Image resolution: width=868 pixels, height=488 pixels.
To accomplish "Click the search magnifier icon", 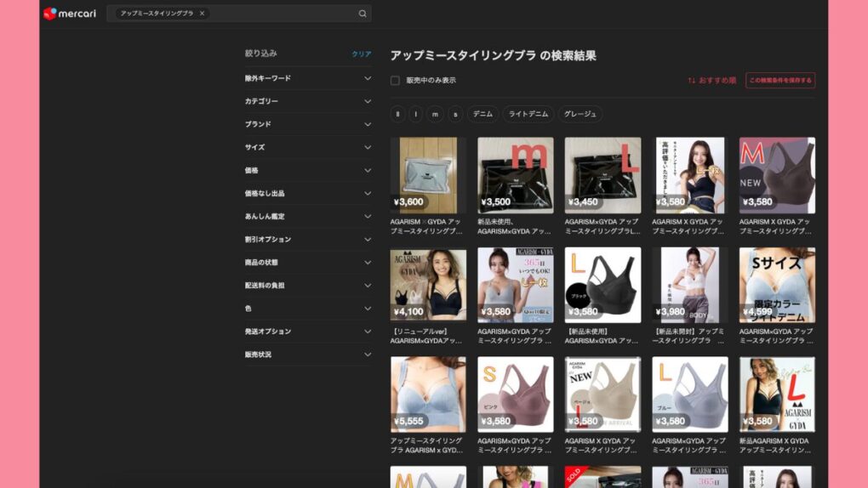I will (x=362, y=14).
